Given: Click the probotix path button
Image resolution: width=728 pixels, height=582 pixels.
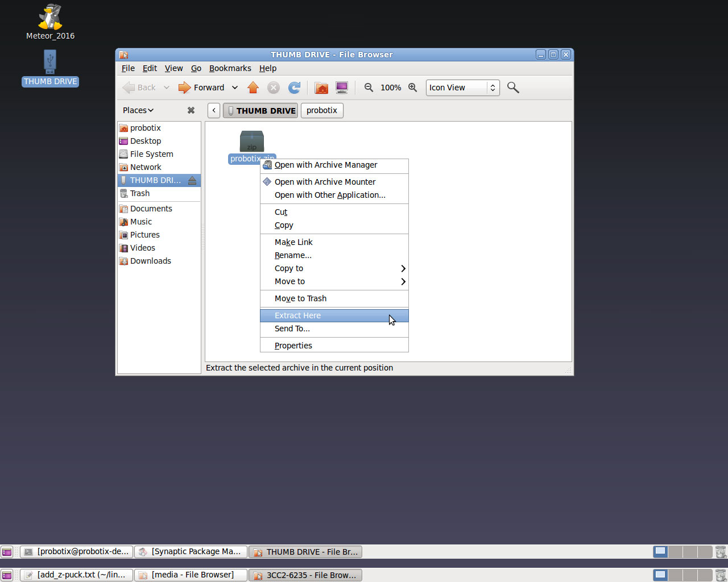Looking at the screenshot, I should tap(322, 110).
